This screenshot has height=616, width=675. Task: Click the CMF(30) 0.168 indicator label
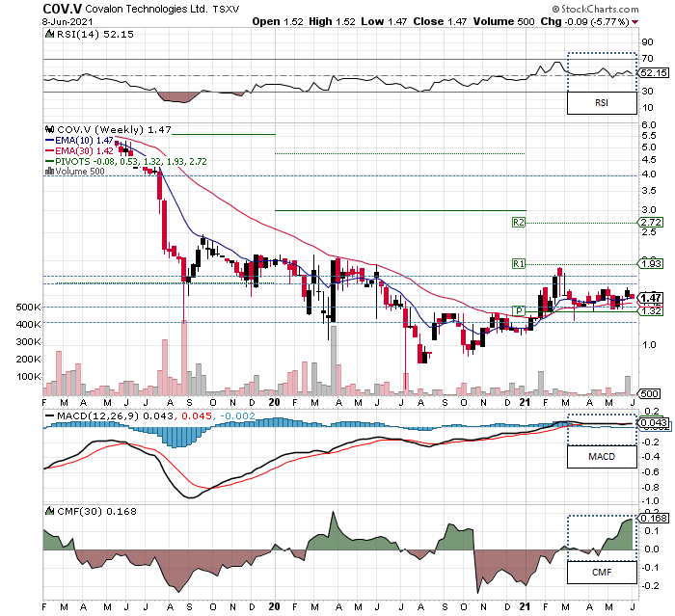pos(96,511)
